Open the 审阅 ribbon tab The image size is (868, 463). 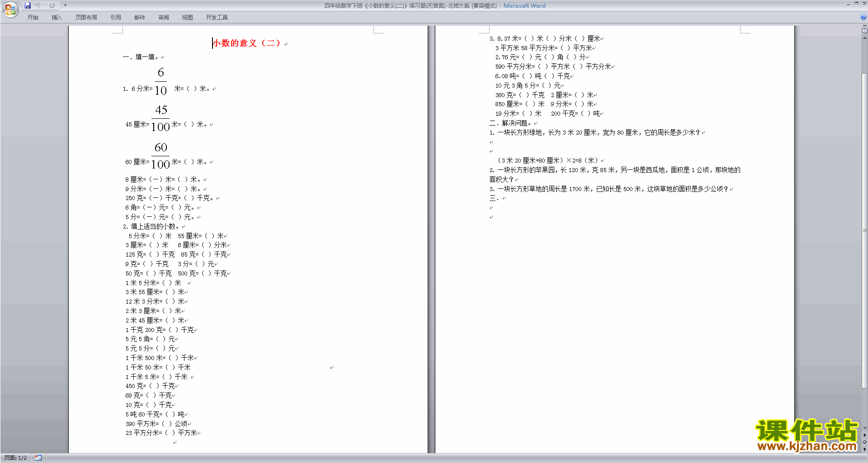[164, 18]
